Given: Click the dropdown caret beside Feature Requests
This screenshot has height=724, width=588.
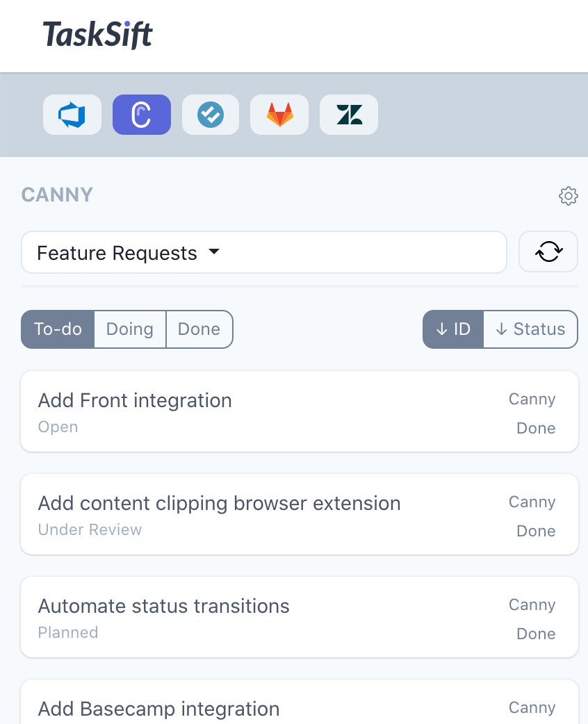Looking at the screenshot, I should [214, 252].
